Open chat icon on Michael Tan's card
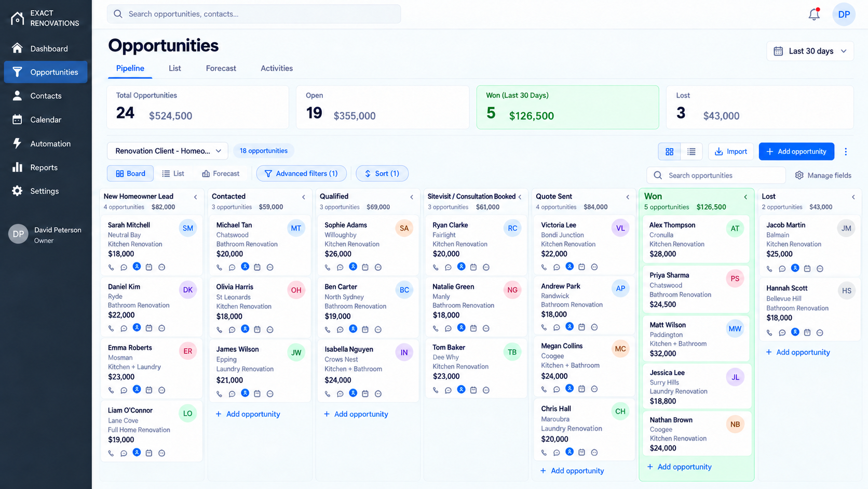This screenshot has height=489, width=868. 232,267
